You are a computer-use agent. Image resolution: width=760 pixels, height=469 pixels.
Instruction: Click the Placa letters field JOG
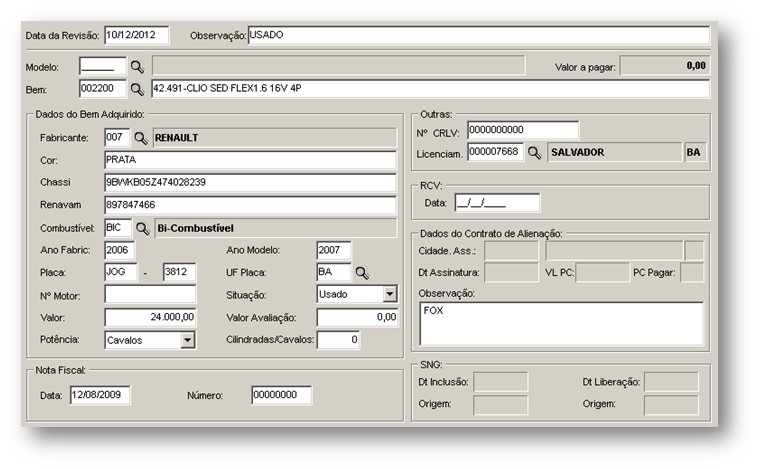(x=121, y=272)
